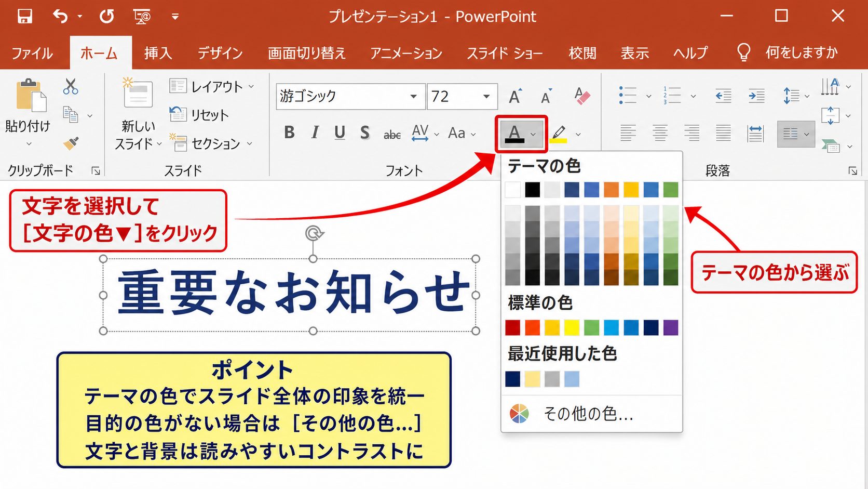Increase font size with large A icon
This screenshot has height=489, width=868.
(515, 96)
